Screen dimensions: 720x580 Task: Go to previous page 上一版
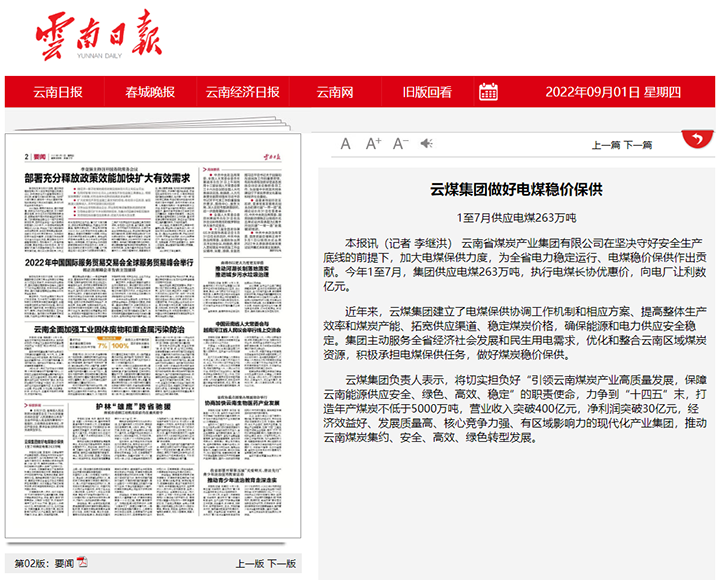pyautogui.click(x=250, y=563)
